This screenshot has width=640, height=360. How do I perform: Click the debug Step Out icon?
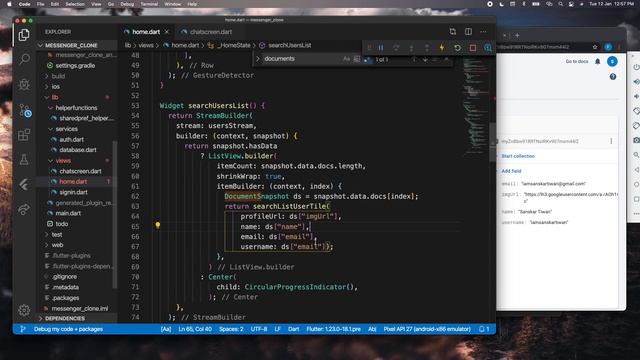[427, 48]
